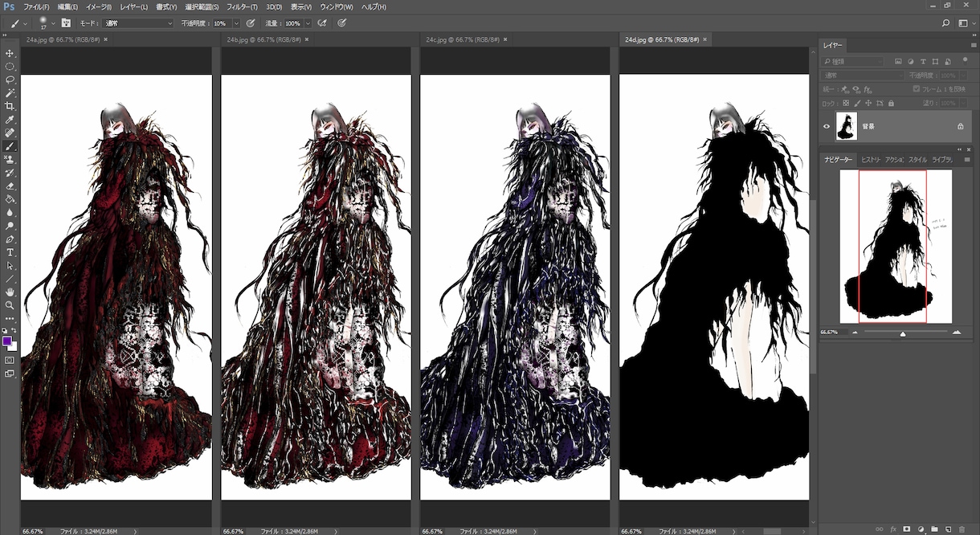980x535 pixels.
Task: Select the Crop tool
Action: click(x=10, y=106)
